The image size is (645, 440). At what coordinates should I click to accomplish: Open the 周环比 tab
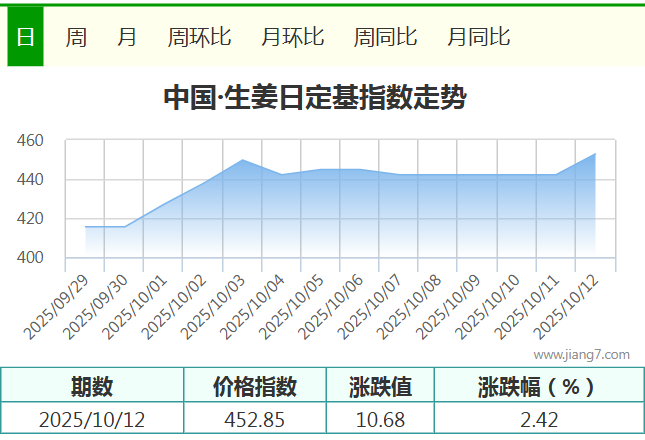point(199,37)
